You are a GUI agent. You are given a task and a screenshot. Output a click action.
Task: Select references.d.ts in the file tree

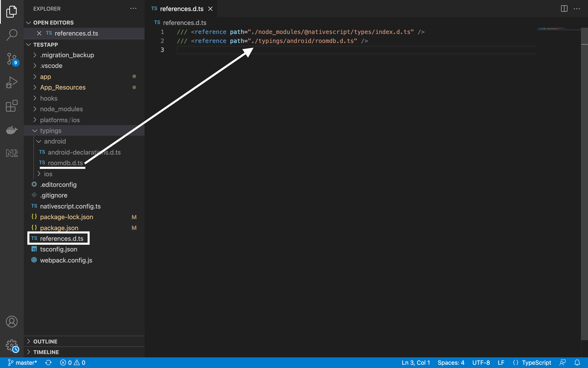click(x=84, y=239)
